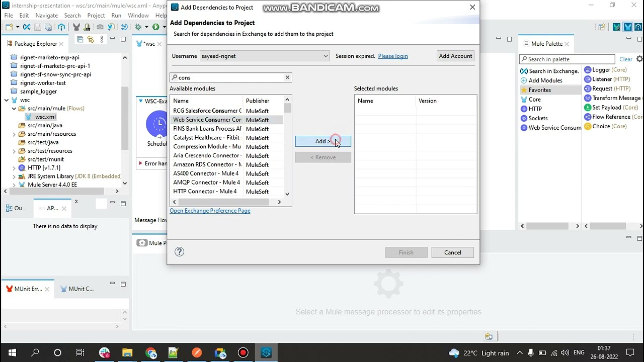644x362 pixels.
Task: Select Web Service Consumer module row
Action: (x=226, y=120)
